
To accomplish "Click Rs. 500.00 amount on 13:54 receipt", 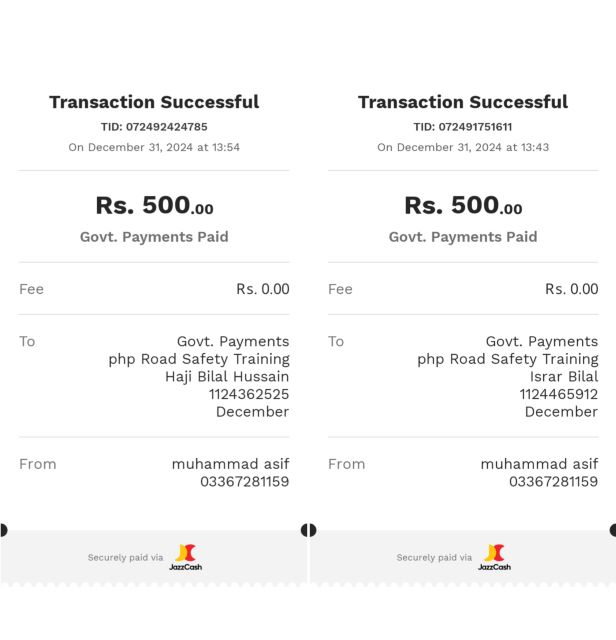I will [154, 206].
